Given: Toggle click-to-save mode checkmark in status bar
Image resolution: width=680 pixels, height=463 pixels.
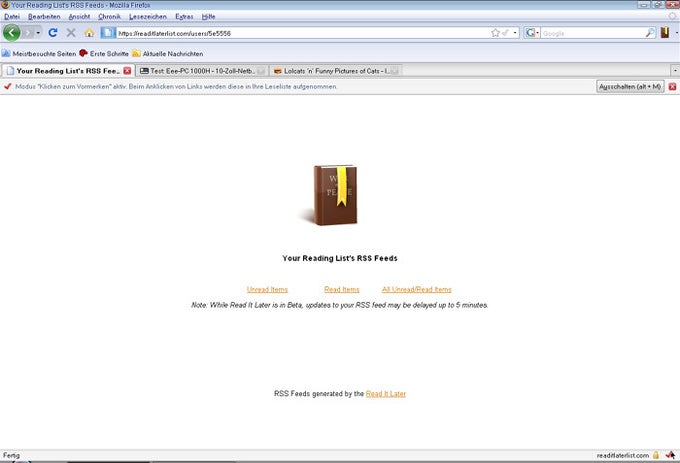Looking at the screenshot, I should [x=670, y=455].
